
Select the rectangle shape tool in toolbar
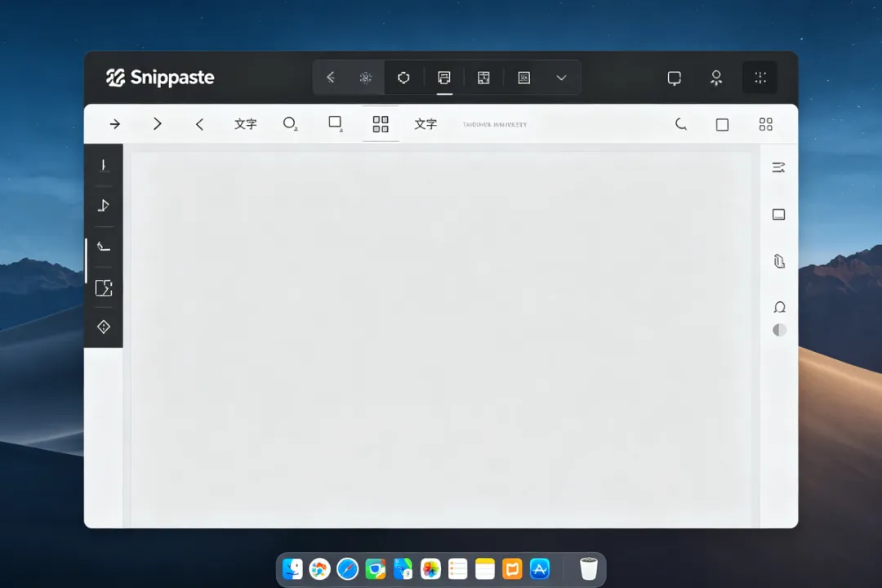tap(336, 123)
